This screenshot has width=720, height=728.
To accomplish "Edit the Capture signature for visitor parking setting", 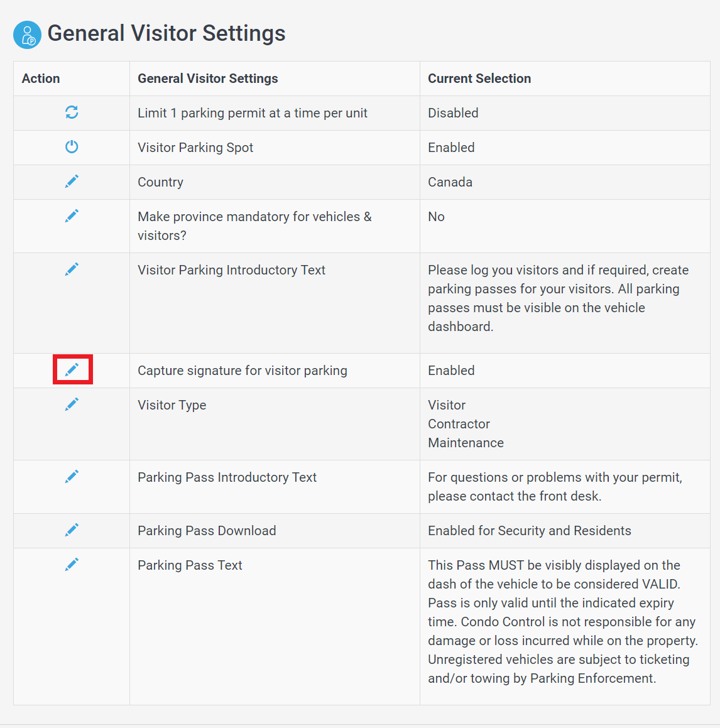I will point(72,369).
